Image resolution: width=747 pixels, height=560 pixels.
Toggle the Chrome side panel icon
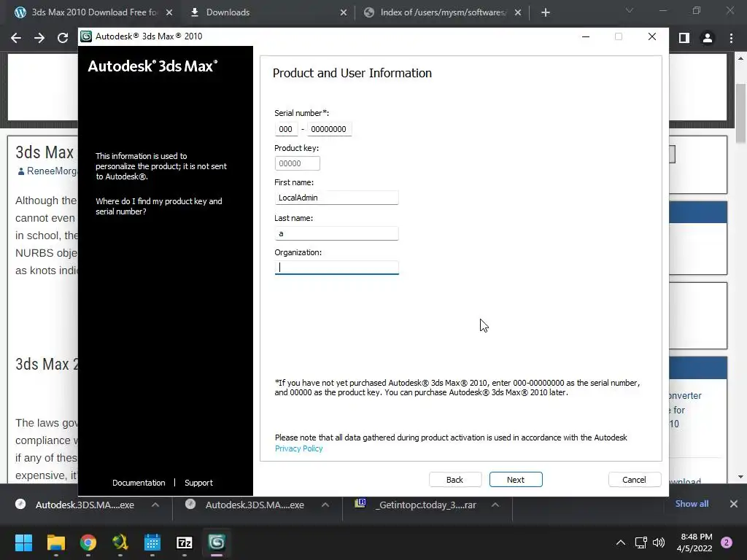(x=684, y=38)
